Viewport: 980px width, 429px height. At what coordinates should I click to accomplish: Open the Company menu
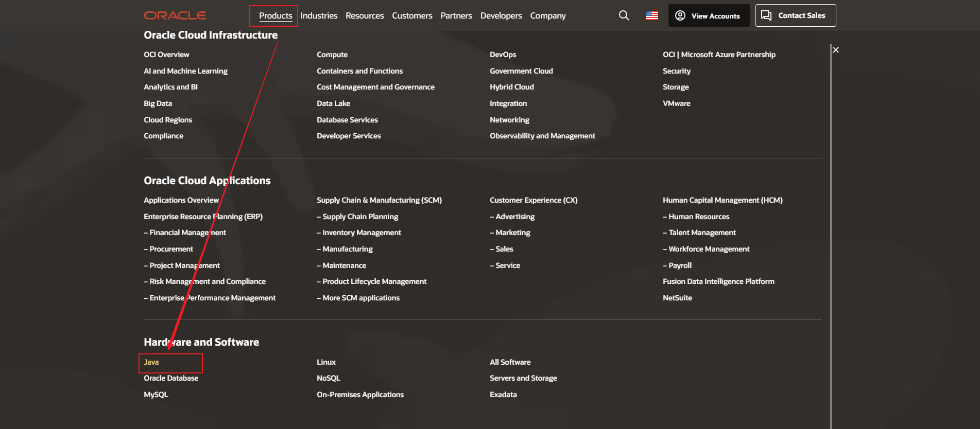548,15
